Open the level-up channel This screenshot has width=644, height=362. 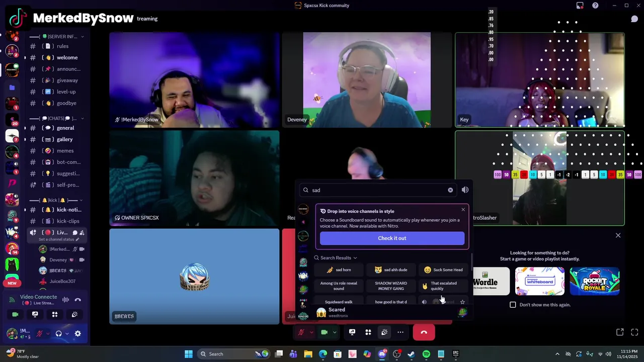tap(56, 92)
